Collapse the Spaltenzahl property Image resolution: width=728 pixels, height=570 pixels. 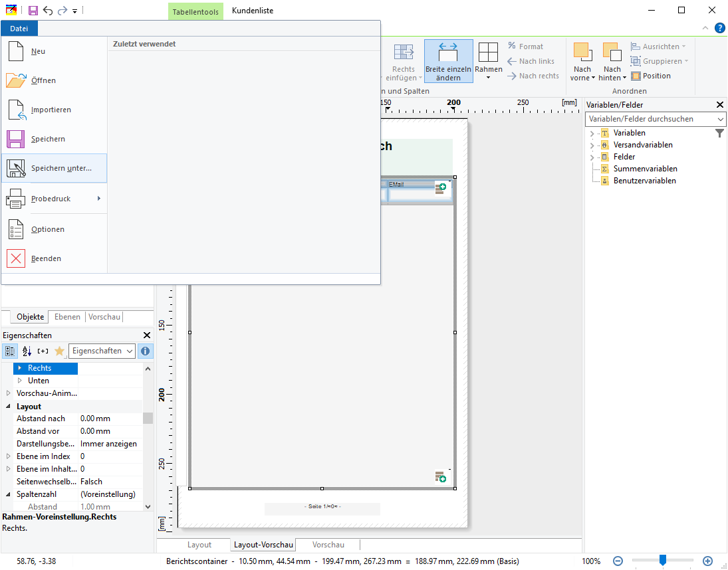click(x=9, y=494)
